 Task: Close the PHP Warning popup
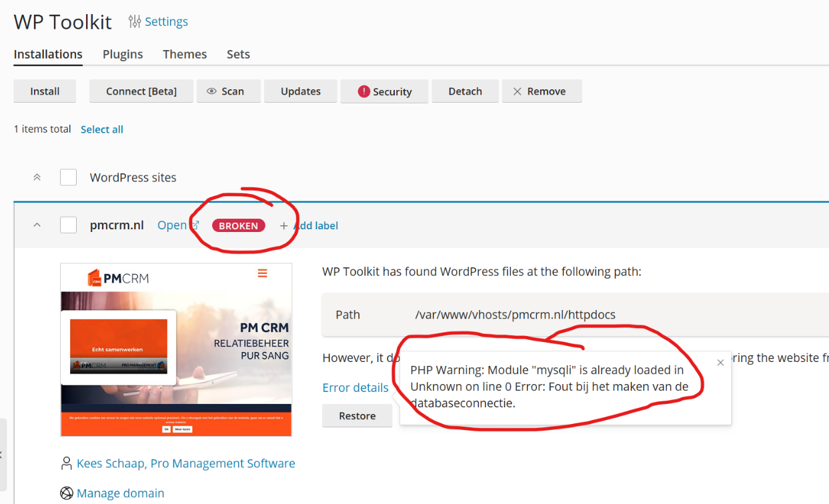(x=720, y=363)
